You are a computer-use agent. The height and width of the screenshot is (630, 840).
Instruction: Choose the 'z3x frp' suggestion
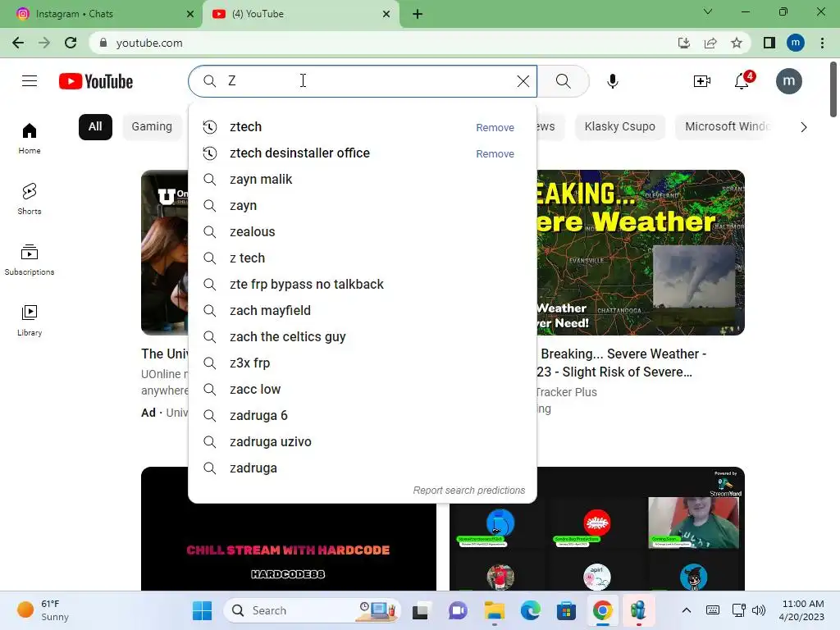[362, 363]
